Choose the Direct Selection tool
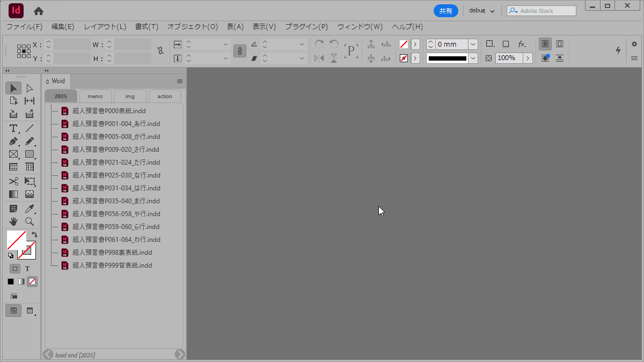Viewport: 644px width, 362px height. click(30, 88)
